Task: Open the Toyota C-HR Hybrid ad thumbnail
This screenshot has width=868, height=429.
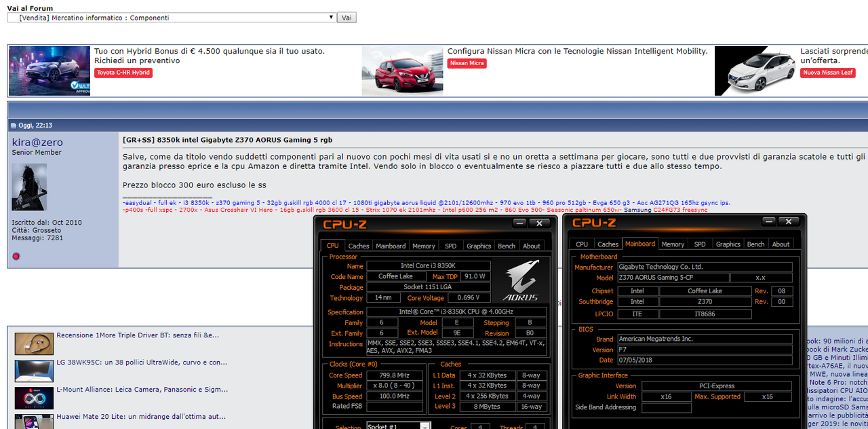Action: (x=50, y=71)
